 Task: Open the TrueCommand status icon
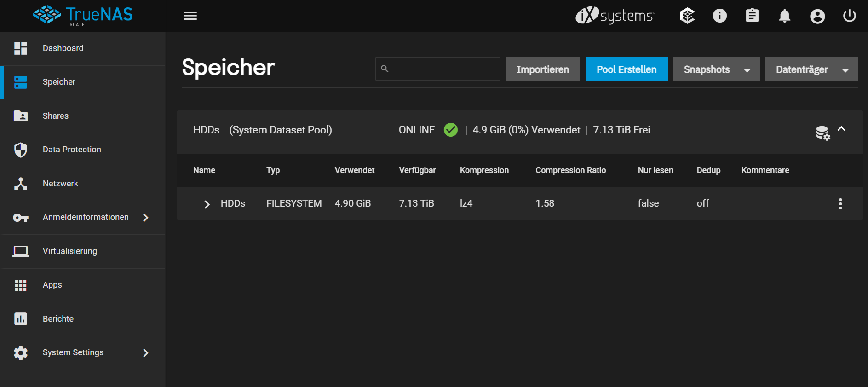click(x=687, y=16)
